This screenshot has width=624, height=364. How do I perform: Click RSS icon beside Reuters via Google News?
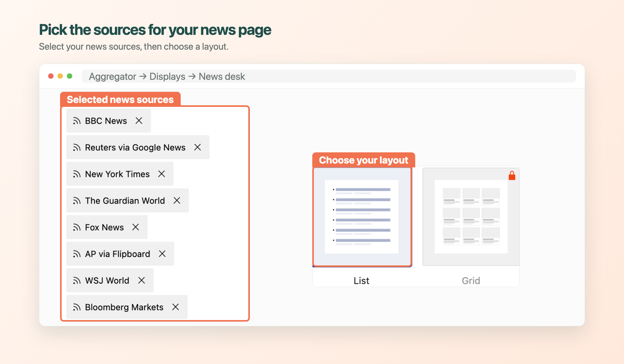(x=77, y=147)
